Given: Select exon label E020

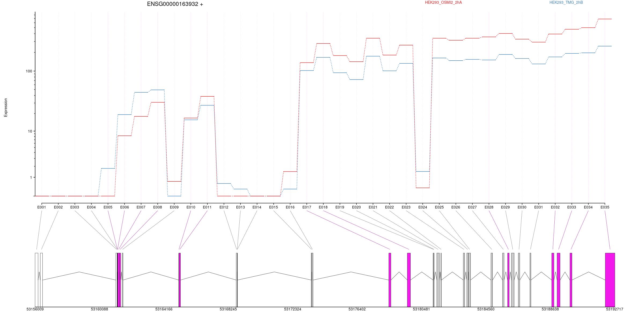Looking at the screenshot, I should tap(356, 207).
